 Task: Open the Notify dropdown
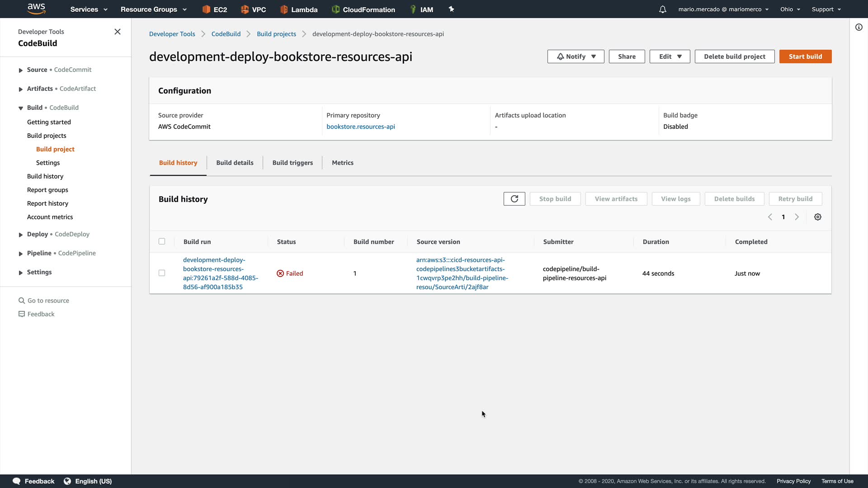[x=576, y=56]
